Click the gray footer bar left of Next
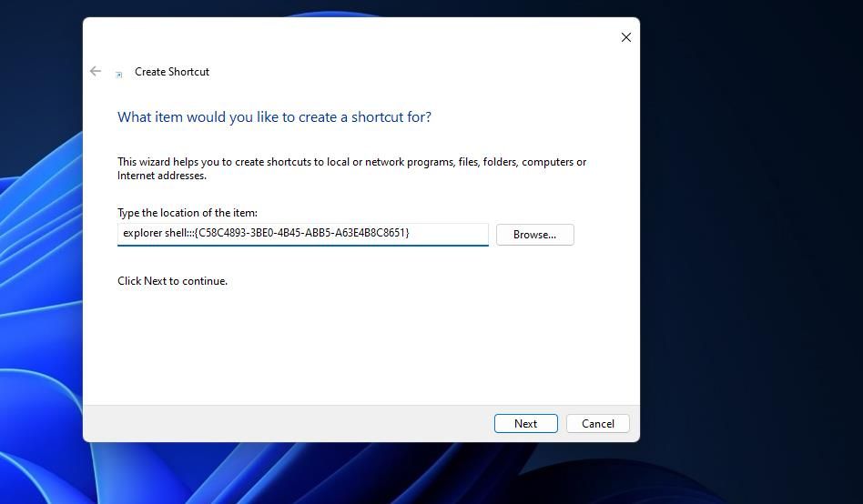 286,424
